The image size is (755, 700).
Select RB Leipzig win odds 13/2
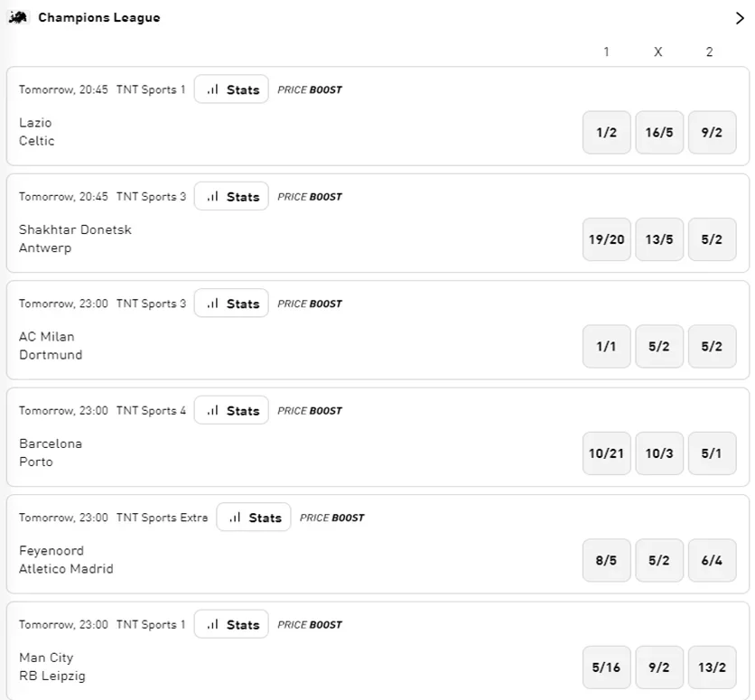tap(713, 667)
